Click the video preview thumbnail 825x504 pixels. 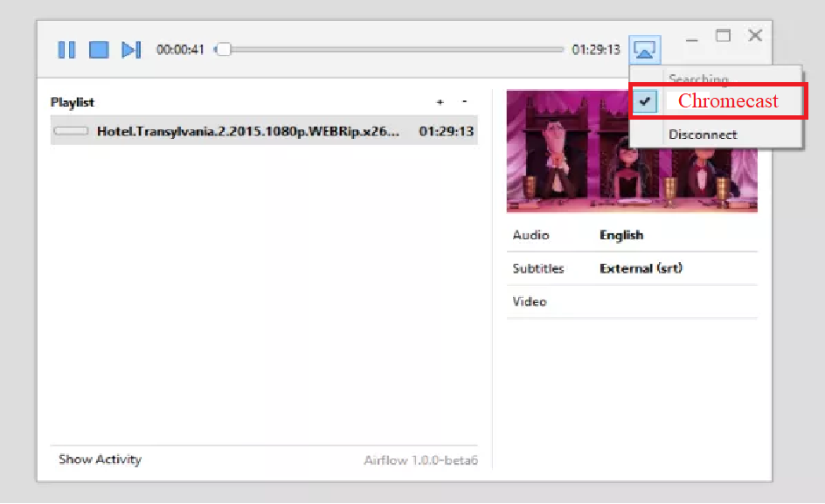[x=632, y=151]
